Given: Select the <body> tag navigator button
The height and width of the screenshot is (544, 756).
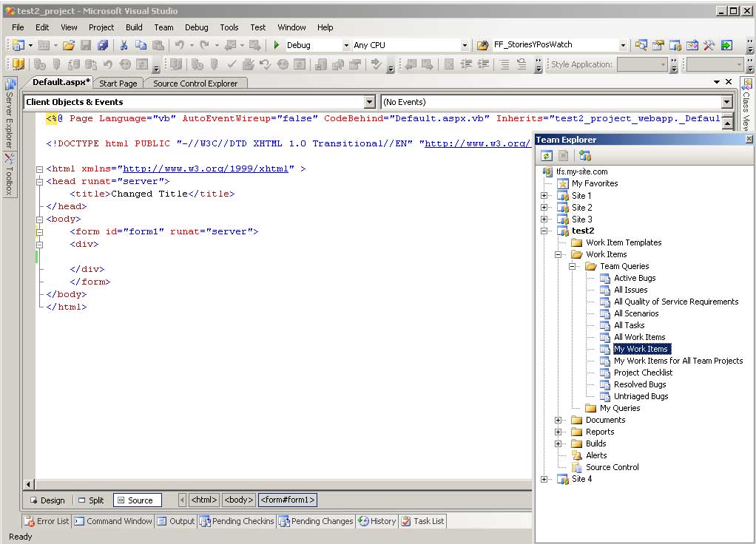Looking at the screenshot, I should point(239,500).
